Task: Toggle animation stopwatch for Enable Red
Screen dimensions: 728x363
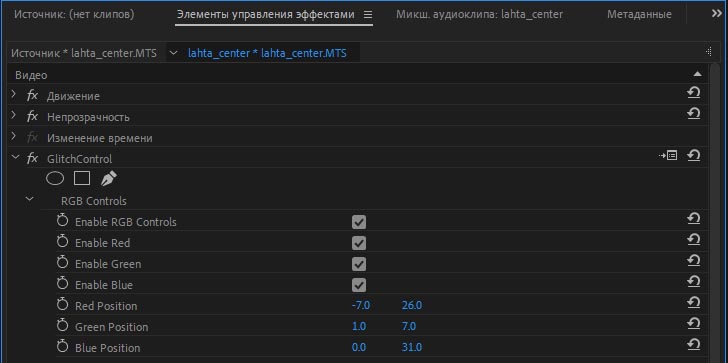Action: tap(62, 242)
